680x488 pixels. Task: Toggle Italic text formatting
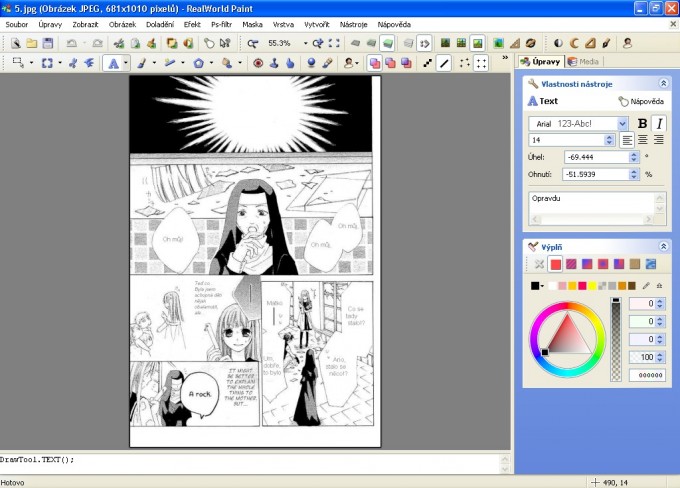coord(659,124)
